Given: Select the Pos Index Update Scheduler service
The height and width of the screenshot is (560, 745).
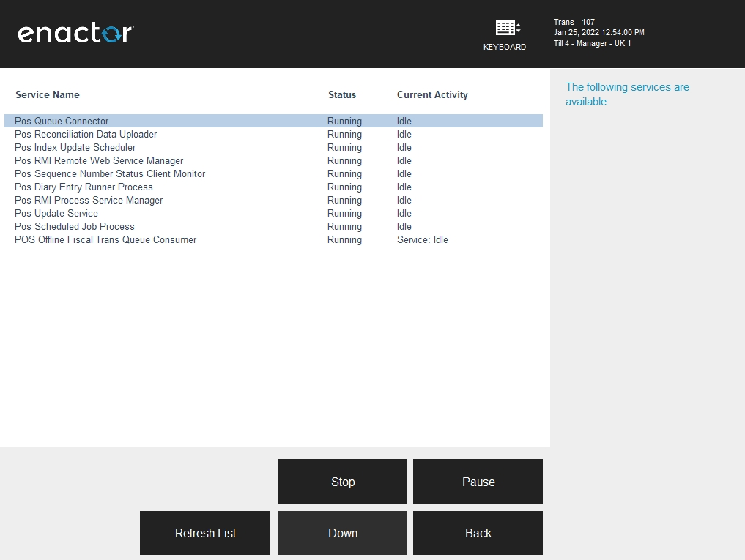Looking at the screenshot, I should coord(75,147).
